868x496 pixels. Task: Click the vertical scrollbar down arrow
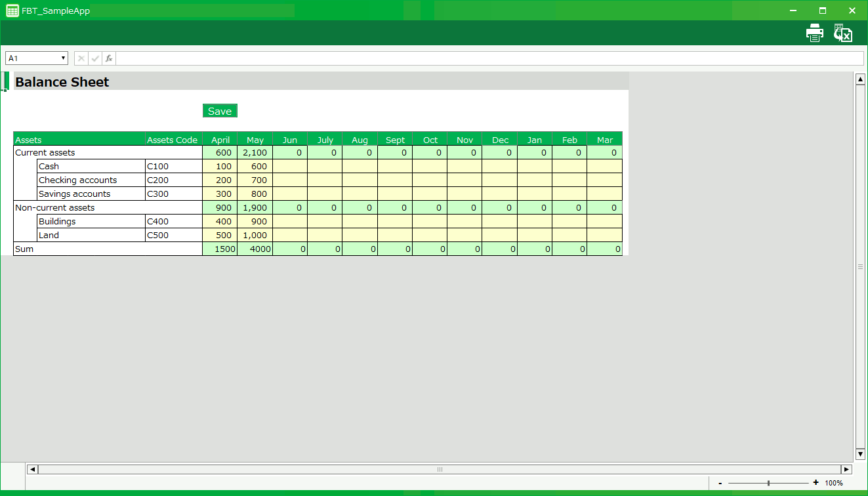pos(860,454)
